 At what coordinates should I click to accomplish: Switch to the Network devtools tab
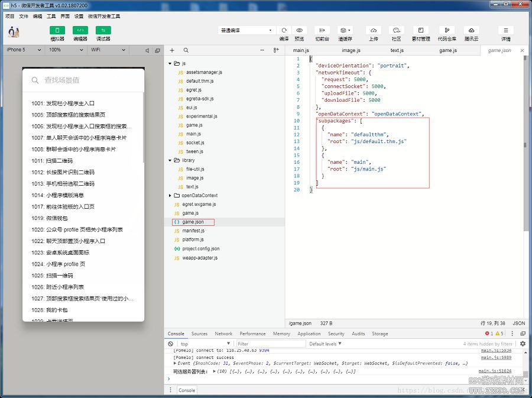pyautogui.click(x=223, y=334)
